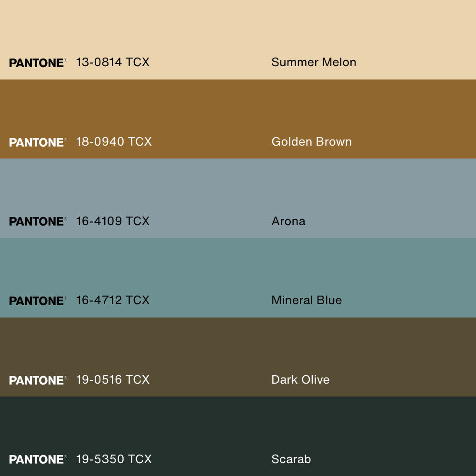Click the PANTONE logo on Mineral Blue
This screenshot has width=476, height=476.
pos(38,301)
